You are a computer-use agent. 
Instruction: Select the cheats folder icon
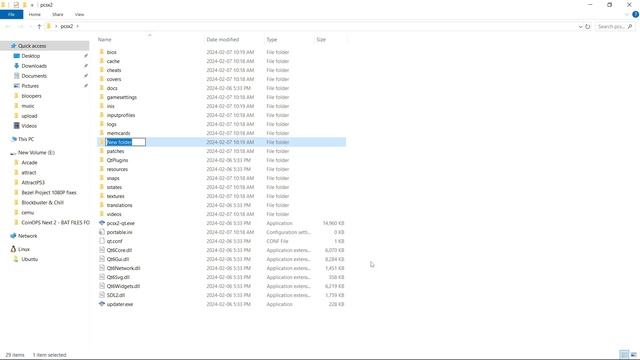tap(102, 70)
